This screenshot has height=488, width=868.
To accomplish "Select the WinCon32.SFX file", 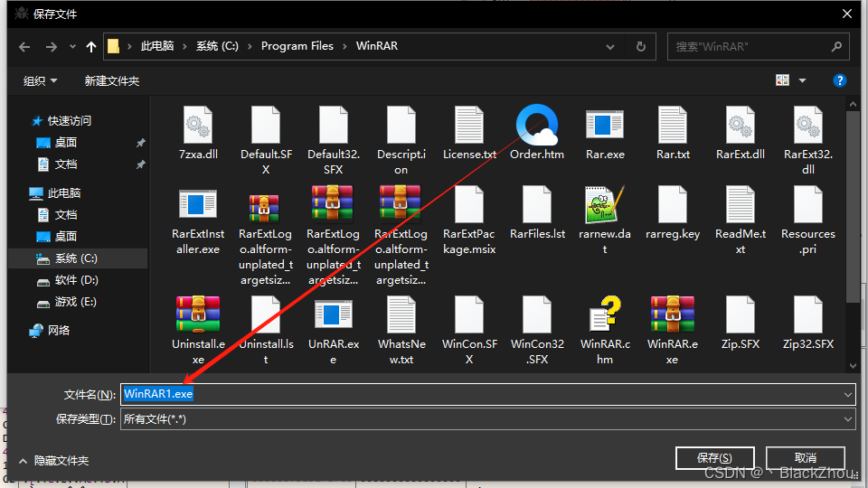I will pyautogui.click(x=537, y=331).
